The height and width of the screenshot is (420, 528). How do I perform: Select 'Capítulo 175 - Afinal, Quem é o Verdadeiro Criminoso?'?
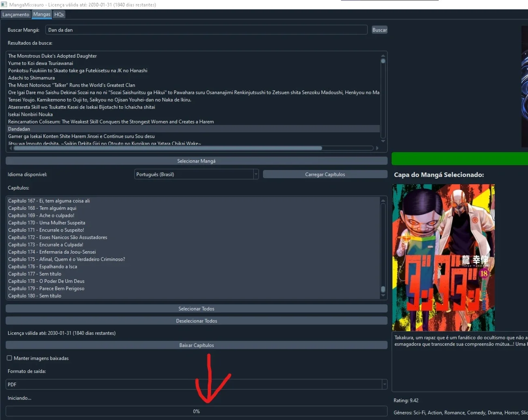(193, 259)
